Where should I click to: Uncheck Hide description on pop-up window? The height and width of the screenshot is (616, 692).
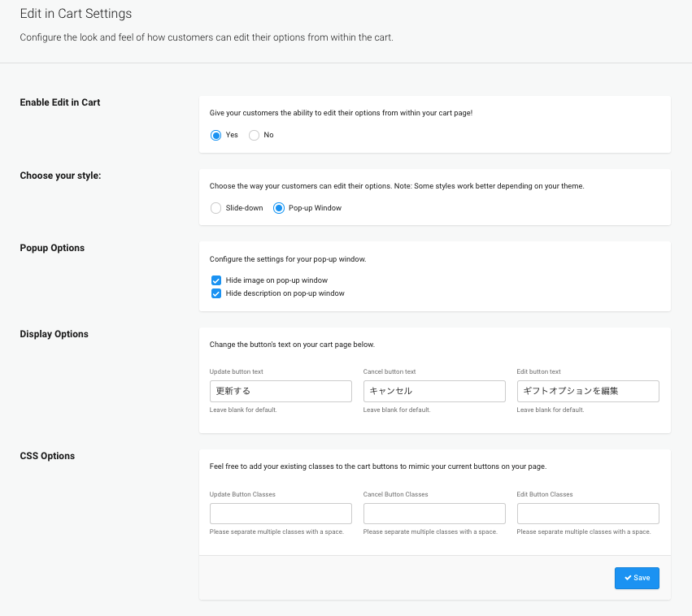point(216,293)
